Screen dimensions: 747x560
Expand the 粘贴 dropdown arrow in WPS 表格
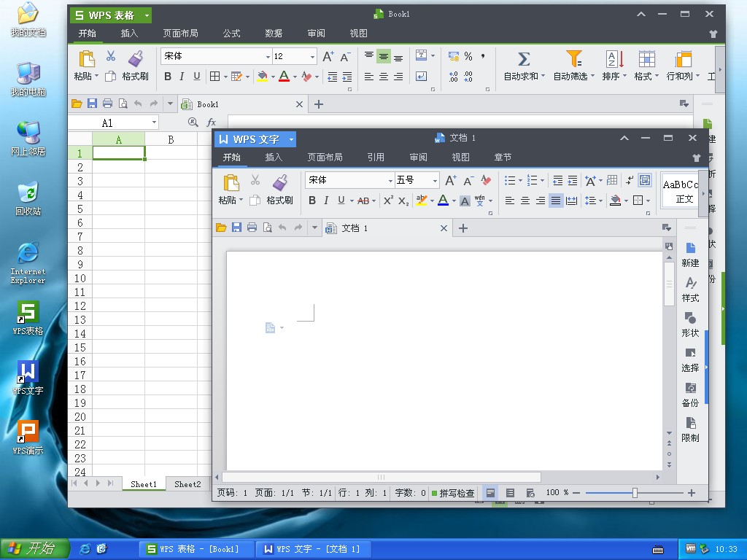pos(97,76)
